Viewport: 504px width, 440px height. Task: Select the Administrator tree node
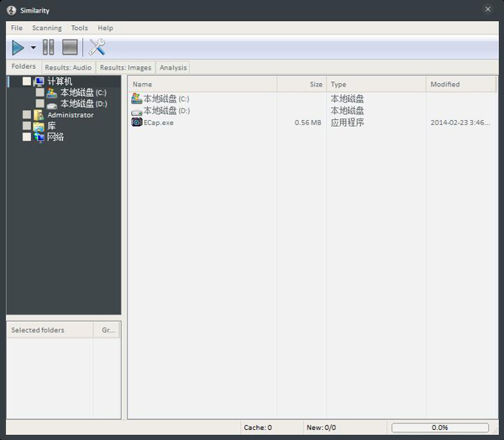[x=71, y=115]
